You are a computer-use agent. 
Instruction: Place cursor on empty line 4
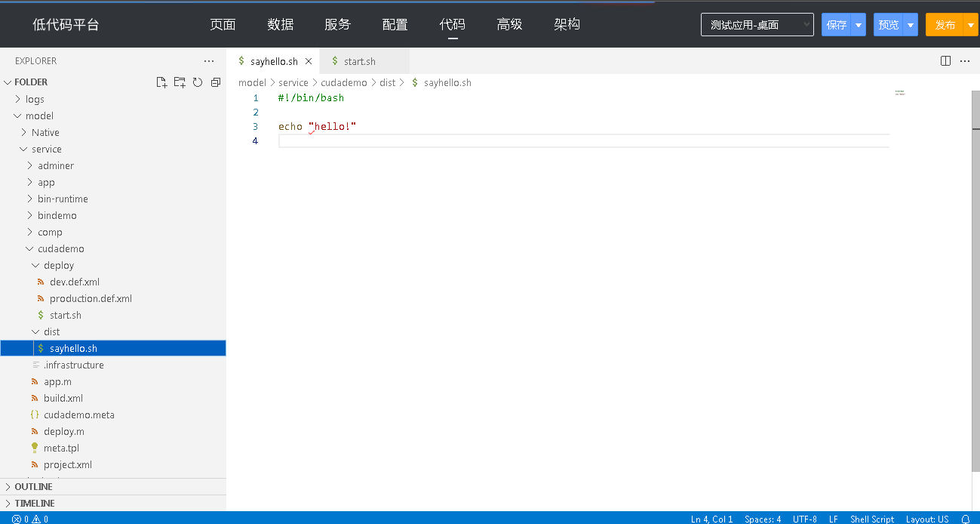pos(584,141)
